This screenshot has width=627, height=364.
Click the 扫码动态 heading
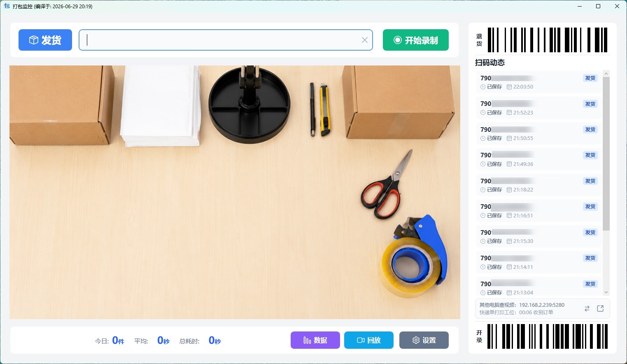490,63
